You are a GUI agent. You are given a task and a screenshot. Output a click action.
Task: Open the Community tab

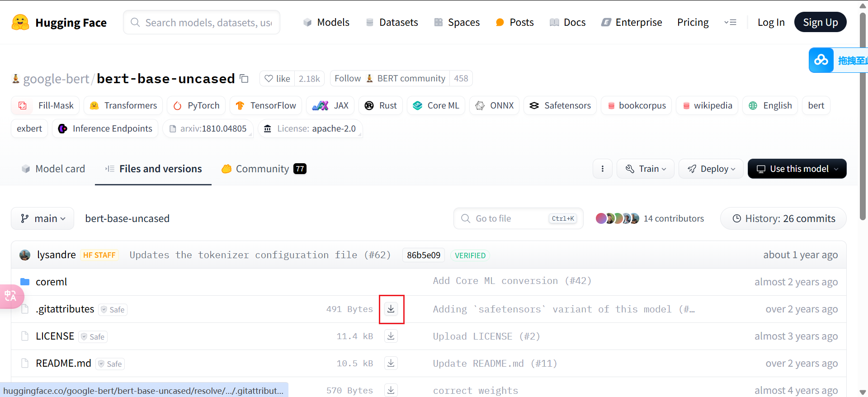point(264,169)
